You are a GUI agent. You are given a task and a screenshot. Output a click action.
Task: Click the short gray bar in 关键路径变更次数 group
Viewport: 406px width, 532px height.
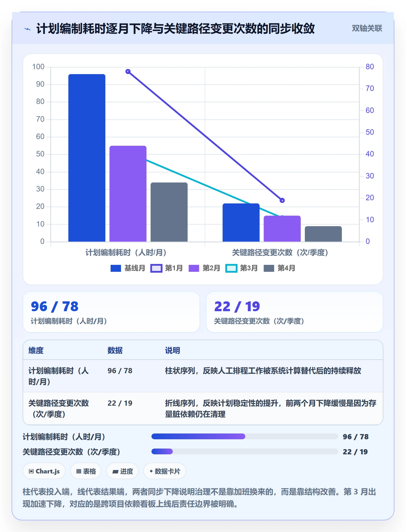(x=323, y=234)
